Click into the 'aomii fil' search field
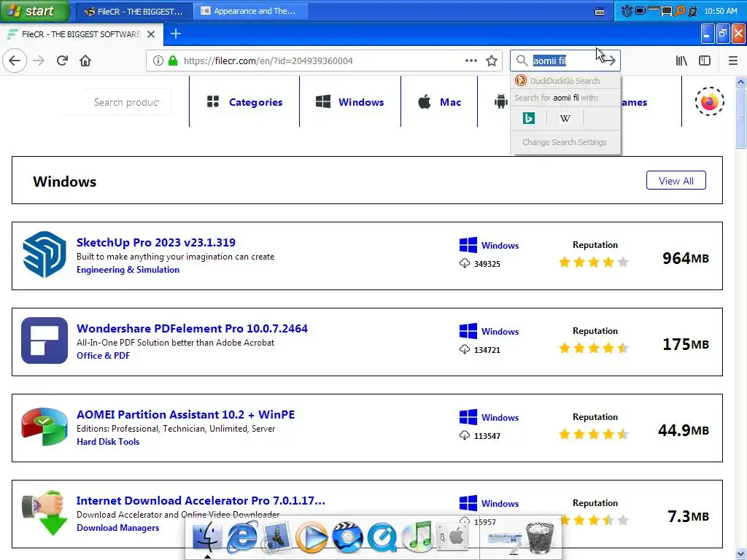 tap(564, 61)
